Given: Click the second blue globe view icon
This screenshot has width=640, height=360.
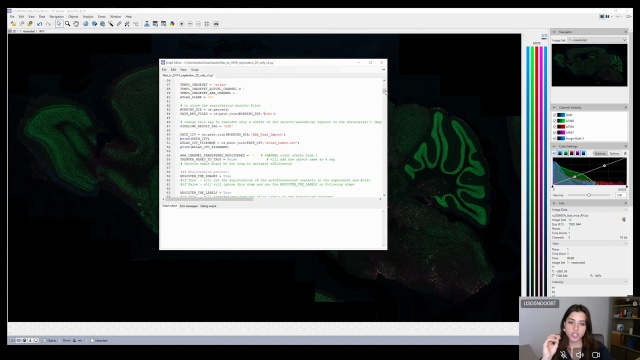Looking at the screenshot, I should pyautogui.click(x=94, y=24).
